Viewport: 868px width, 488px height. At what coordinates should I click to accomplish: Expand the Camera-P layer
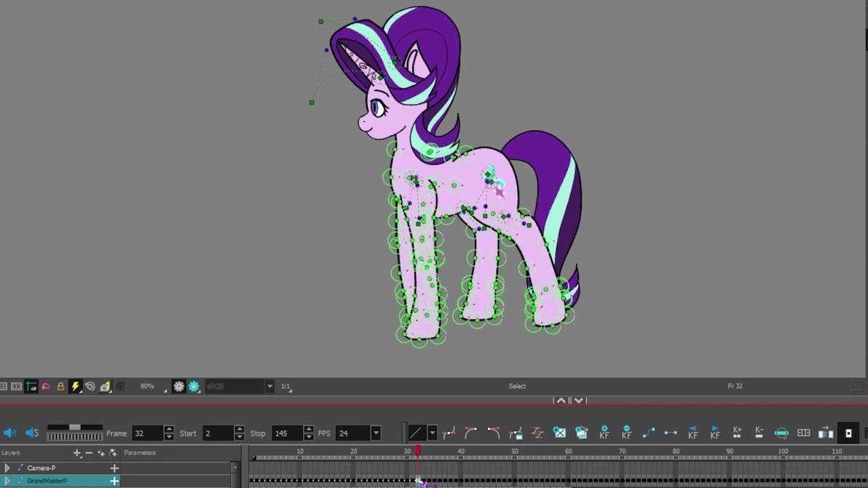point(7,468)
